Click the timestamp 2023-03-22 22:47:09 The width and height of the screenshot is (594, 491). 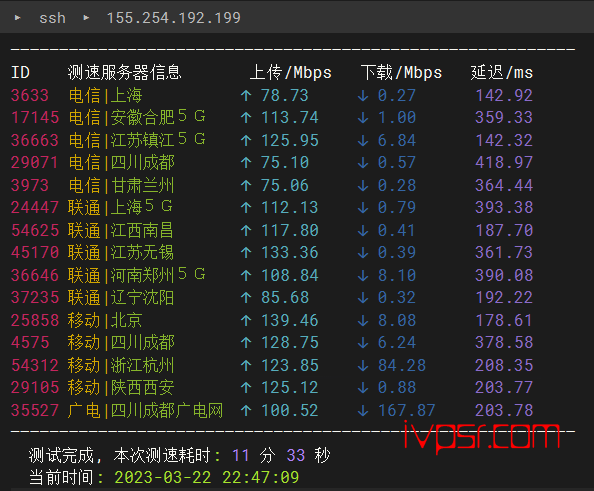click(x=206, y=477)
